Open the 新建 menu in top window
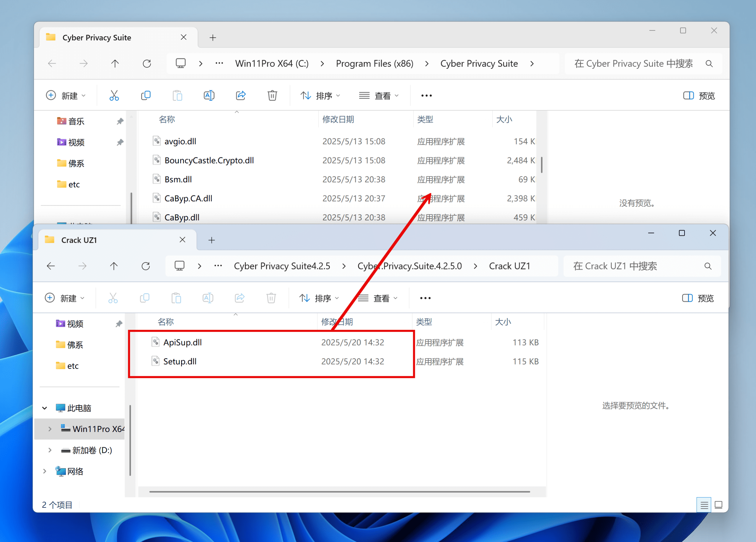The image size is (756, 542). (x=66, y=96)
